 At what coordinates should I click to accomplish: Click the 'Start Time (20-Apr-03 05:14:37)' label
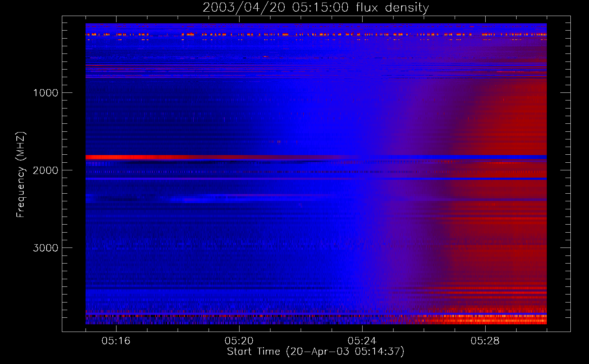(316, 352)
